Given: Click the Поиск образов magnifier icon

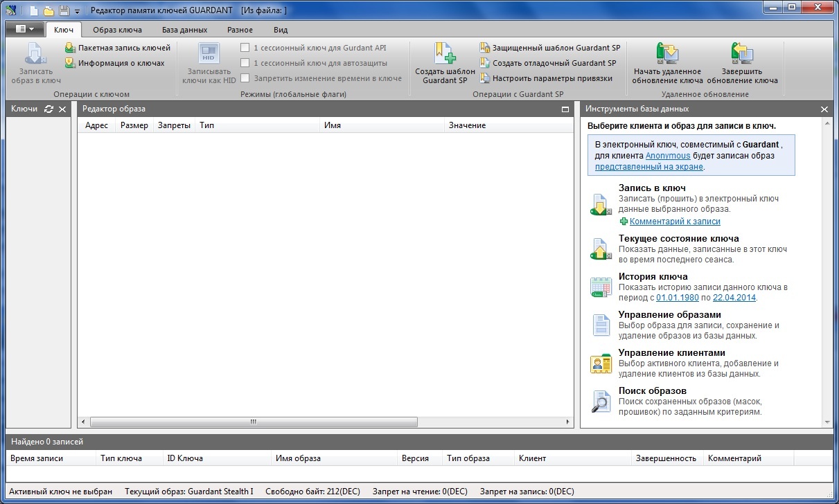Looking at the screenshot, I should point(600,402).
